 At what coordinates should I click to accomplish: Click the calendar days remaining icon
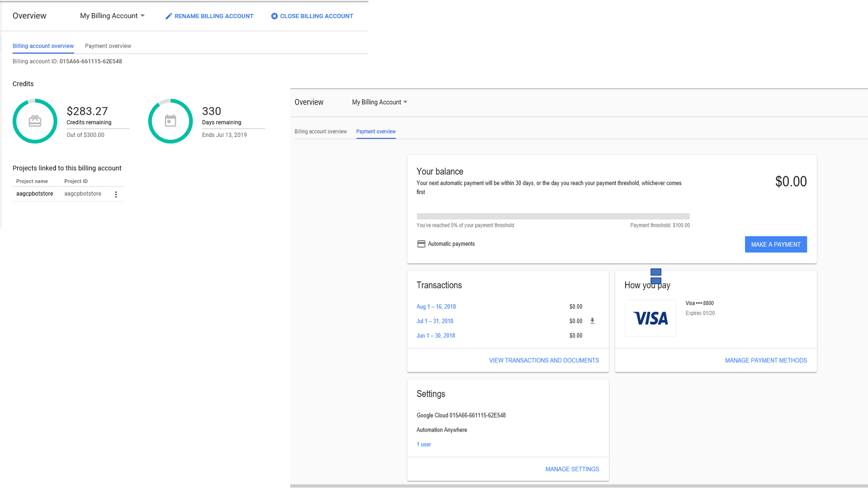(x=170, y=121)
